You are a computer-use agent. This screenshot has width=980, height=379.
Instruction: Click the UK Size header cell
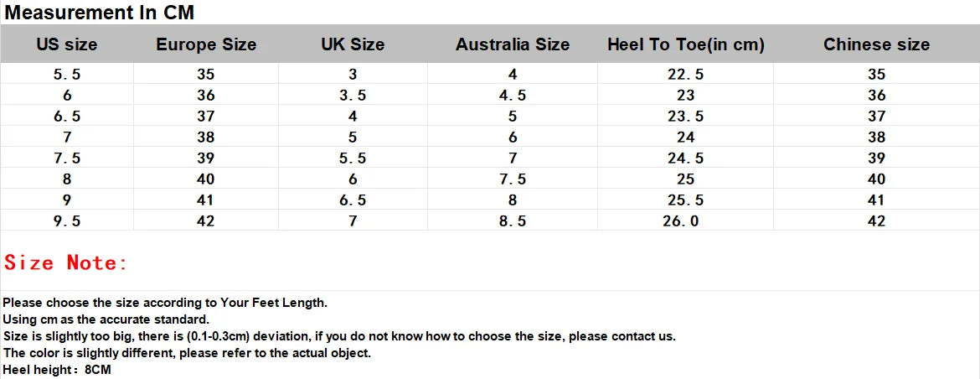coord(353,45)
